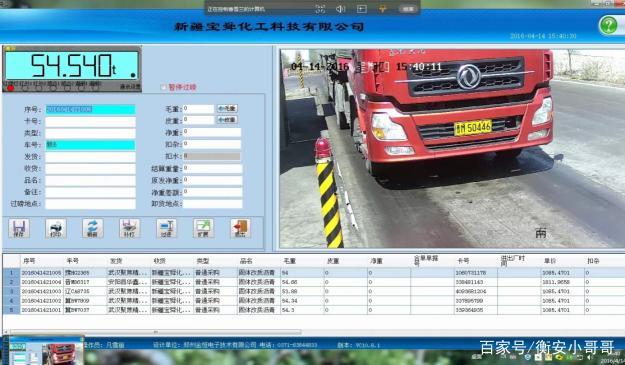Click gross weight cell 53.88
Image resolution: width=625 pixels, height=365 pixels.
point(302,291)
